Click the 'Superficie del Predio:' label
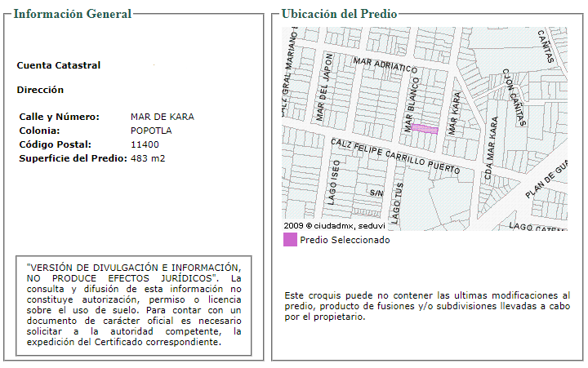588x368 pixels. (x=73, y=158)
